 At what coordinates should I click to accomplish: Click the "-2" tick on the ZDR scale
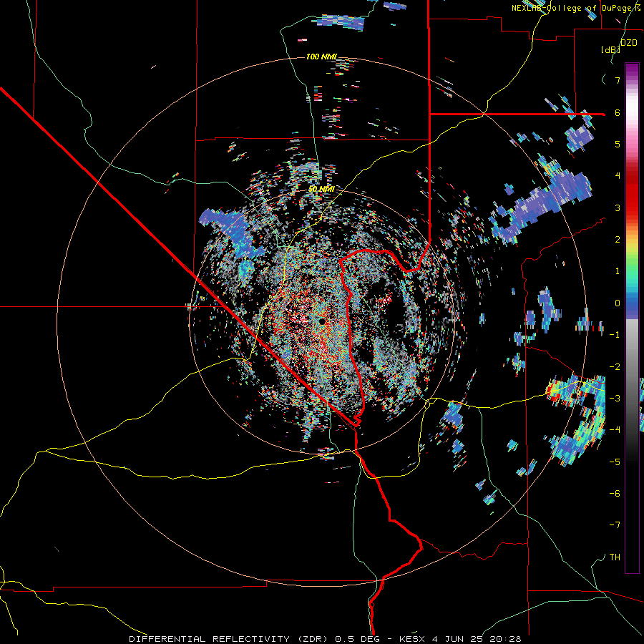615,366
